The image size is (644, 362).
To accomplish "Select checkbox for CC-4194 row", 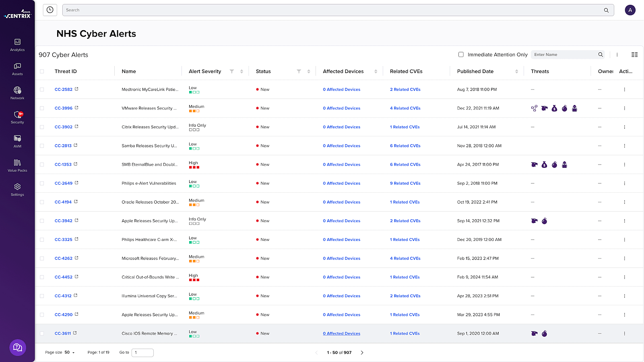I will click(42, 202).
